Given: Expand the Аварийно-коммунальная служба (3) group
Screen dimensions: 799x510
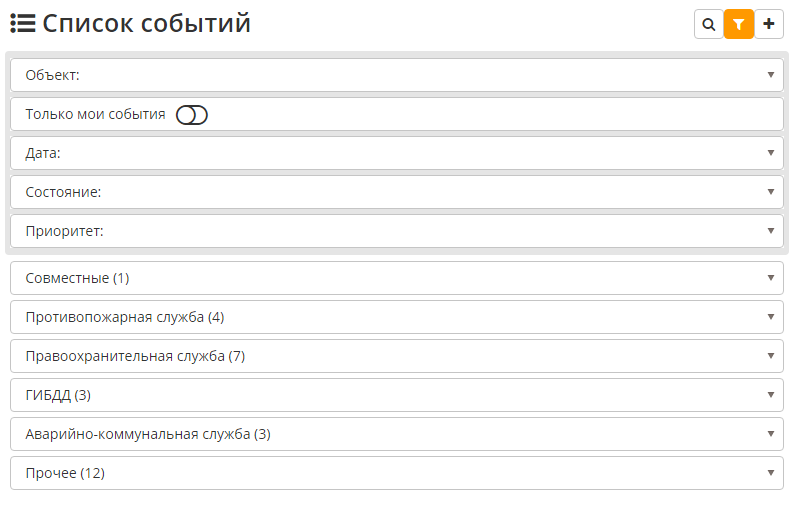Looking at the screenshot, I should point(396,434).
